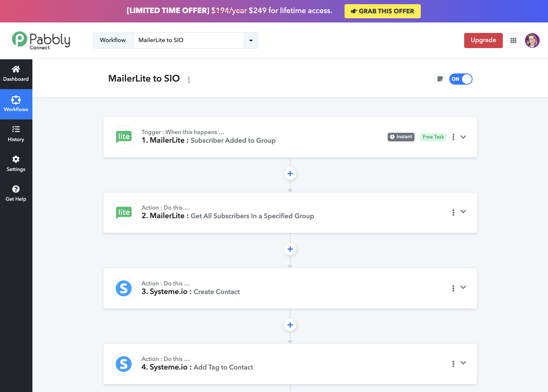Open the apps grid icon
This screenshot has width=548, height=392.
(513, 41)
